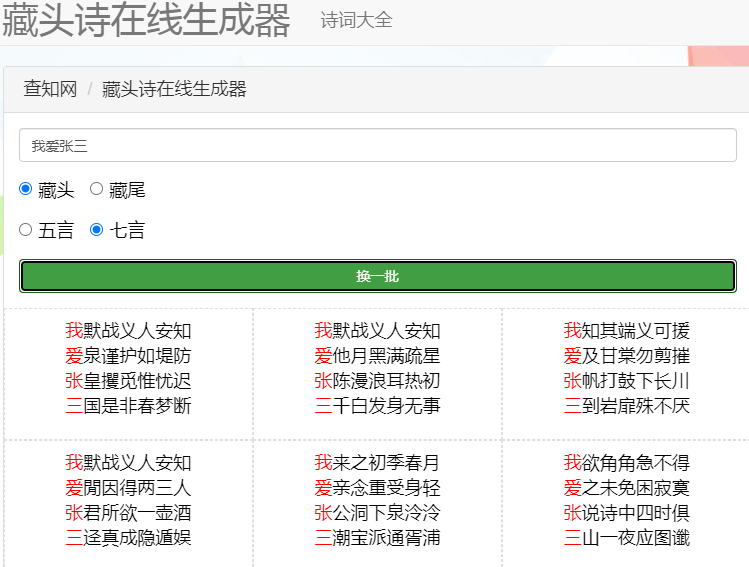Viewport: 749px width, 567px height.
Task: Click poem line 张君所欲一壶酒
Action: point(128,513)
